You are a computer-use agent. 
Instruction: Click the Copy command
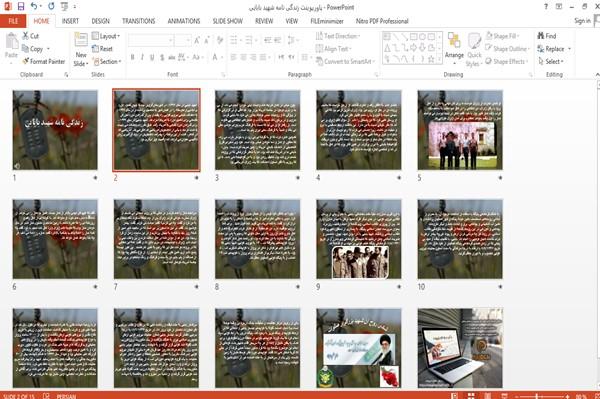[x=33, y=49]
